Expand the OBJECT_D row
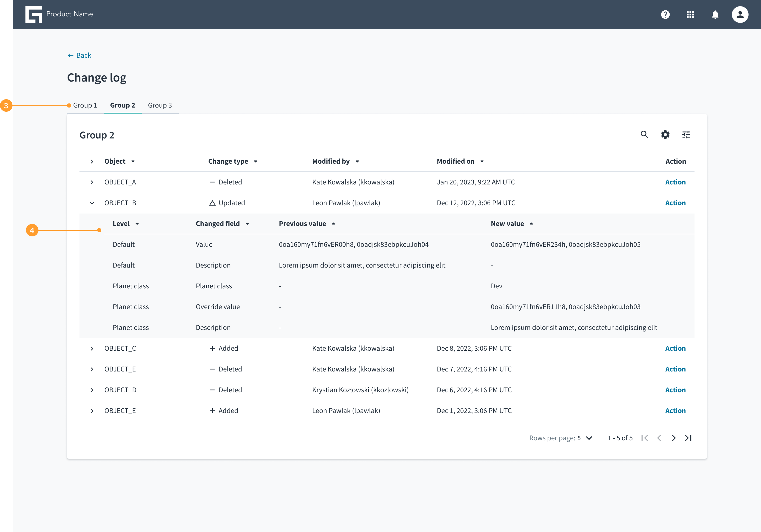The width and height of the screenshot is (761, 532). pos(92,390)
